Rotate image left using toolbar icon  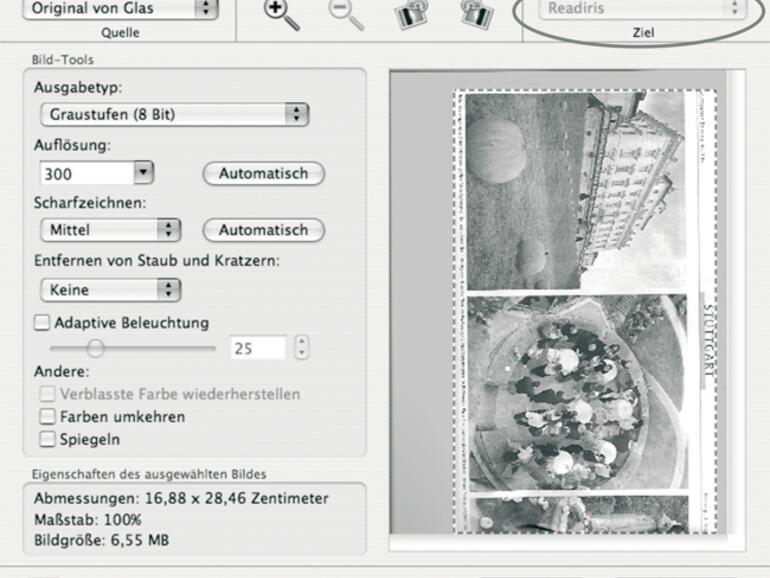pos(411,15)
